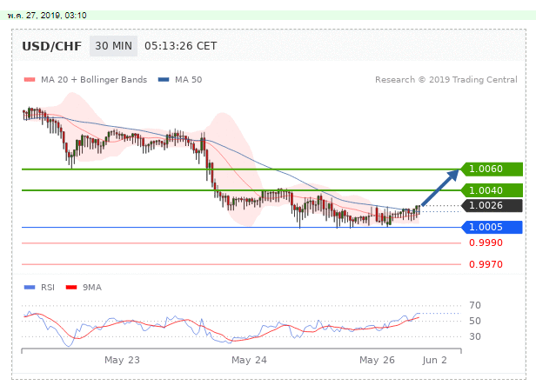Screen dimensions: 536x392
Task: Click the RSI blue legend swatch
Action: click(x=30, y=287)
